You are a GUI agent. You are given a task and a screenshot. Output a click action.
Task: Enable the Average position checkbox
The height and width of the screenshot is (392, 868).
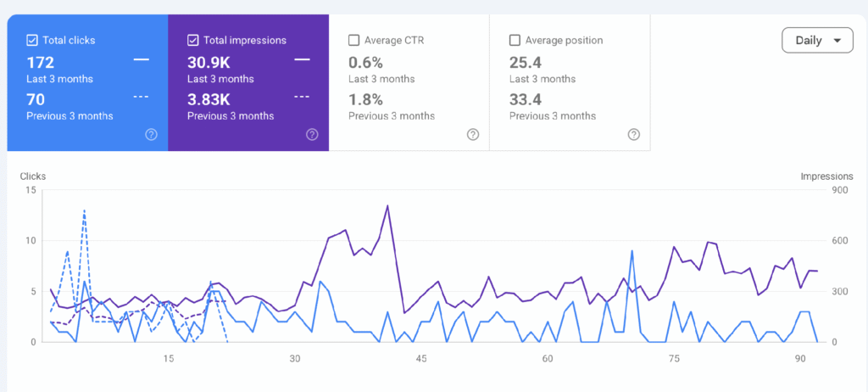point(515,40)
